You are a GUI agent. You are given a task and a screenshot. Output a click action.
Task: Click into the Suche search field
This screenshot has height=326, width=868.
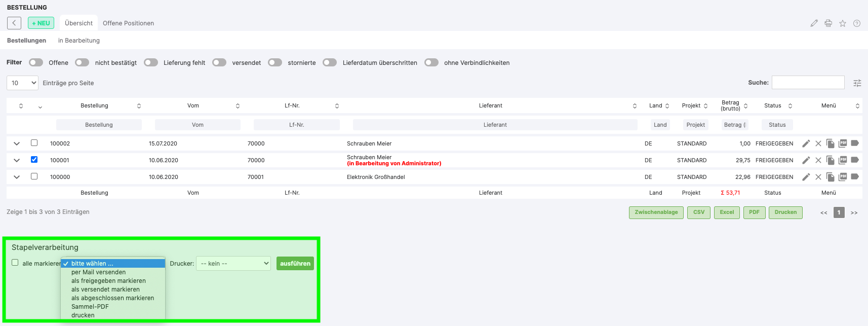coord(808,83)
